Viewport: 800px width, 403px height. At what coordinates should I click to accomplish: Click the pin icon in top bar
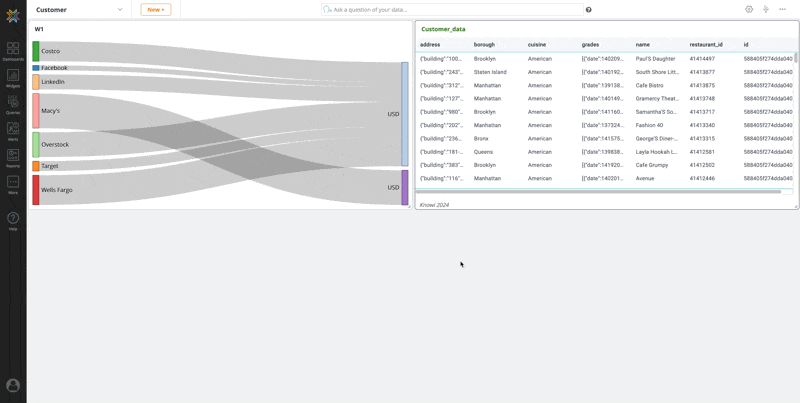(x=765, y=9)
